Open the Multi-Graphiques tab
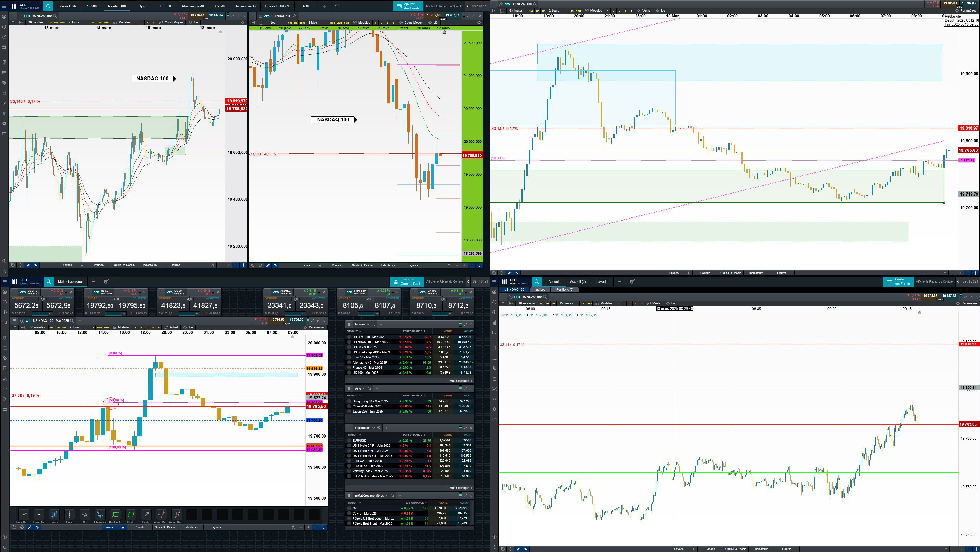 (x=71, y=282)
